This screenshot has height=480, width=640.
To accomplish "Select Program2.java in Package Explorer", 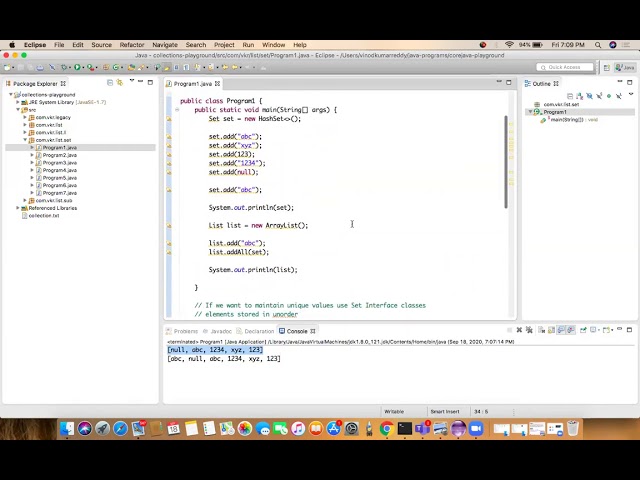I will (60, 155).
